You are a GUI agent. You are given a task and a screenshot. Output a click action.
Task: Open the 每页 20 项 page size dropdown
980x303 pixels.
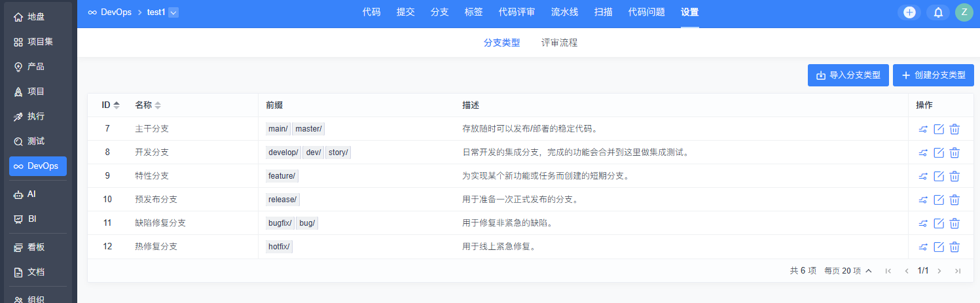(x=848, y=271)
